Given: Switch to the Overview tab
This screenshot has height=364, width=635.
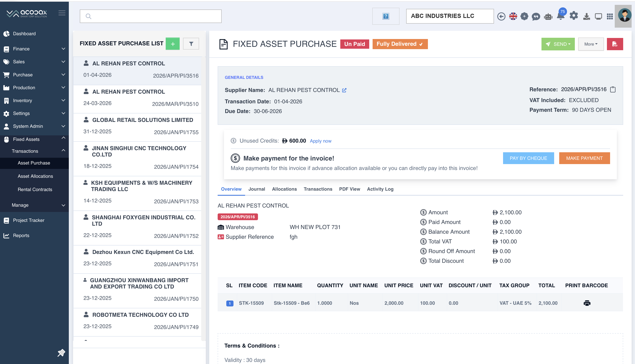Looking at the screenshot, I should pos(231,189).
